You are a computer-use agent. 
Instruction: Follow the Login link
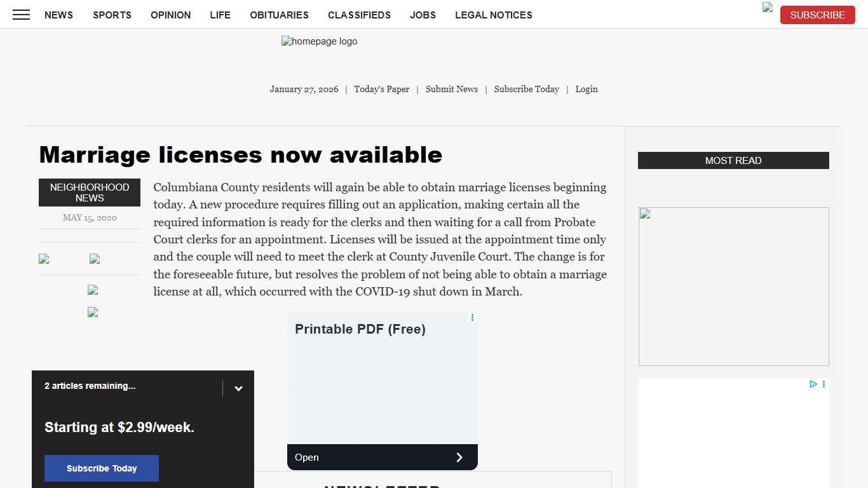587,89
